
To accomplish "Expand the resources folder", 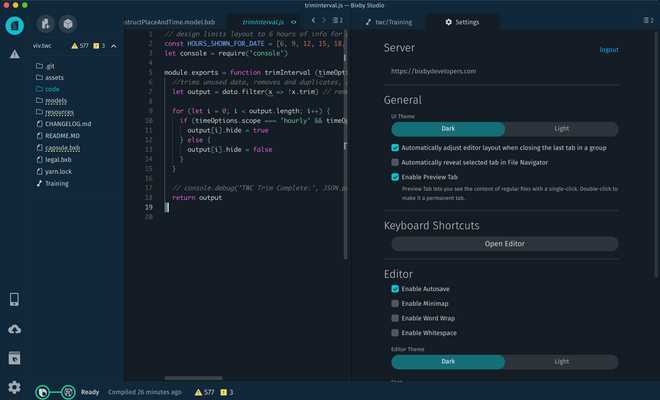I will point(55,112).
